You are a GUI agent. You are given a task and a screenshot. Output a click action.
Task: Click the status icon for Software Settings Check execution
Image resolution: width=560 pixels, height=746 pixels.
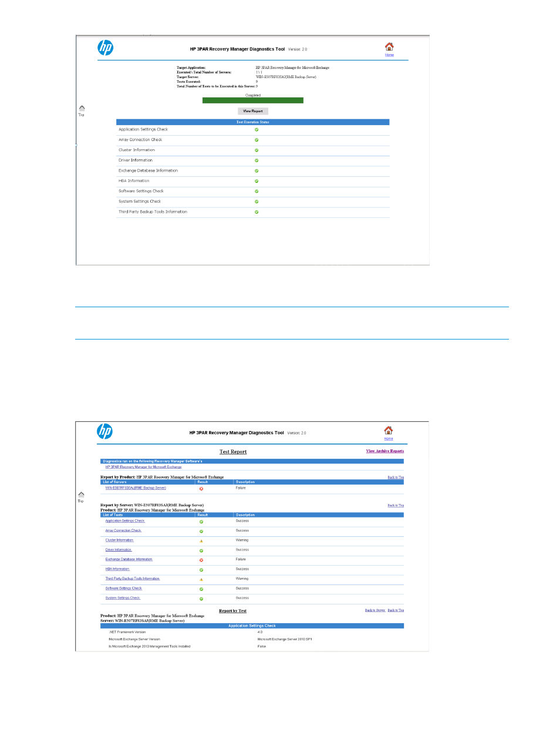(x=257, y=191)
